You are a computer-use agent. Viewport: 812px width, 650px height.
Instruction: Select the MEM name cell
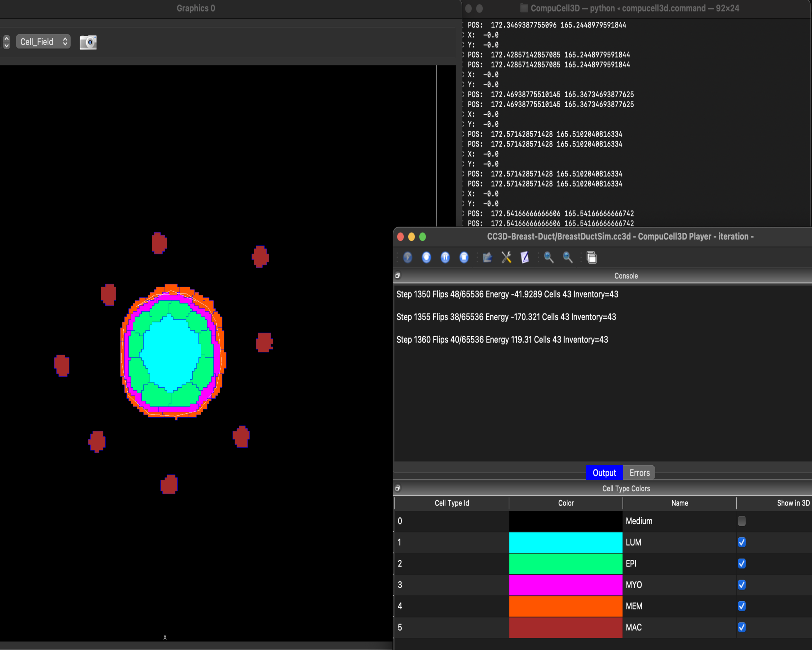tap(679, 606)
